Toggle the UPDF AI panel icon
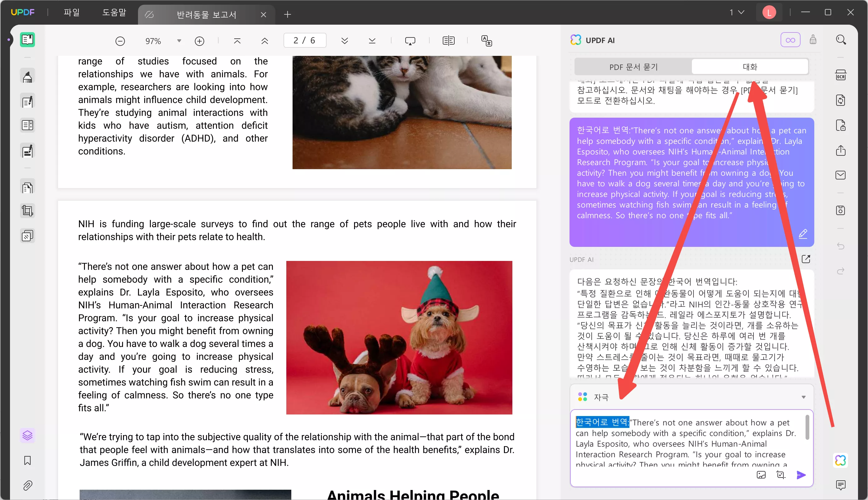The height and width of the screenshot is (500, 868). tap(841, 460)
